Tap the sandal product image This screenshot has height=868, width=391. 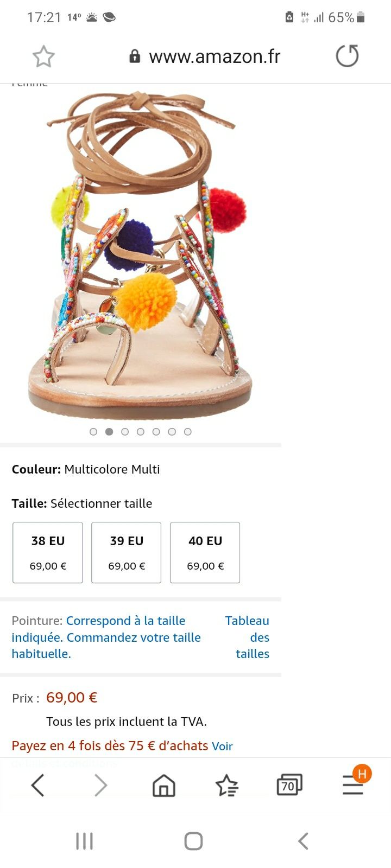[141, 255]
